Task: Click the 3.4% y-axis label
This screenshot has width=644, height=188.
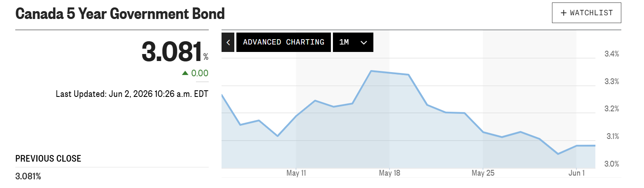Action: point(612,54)
